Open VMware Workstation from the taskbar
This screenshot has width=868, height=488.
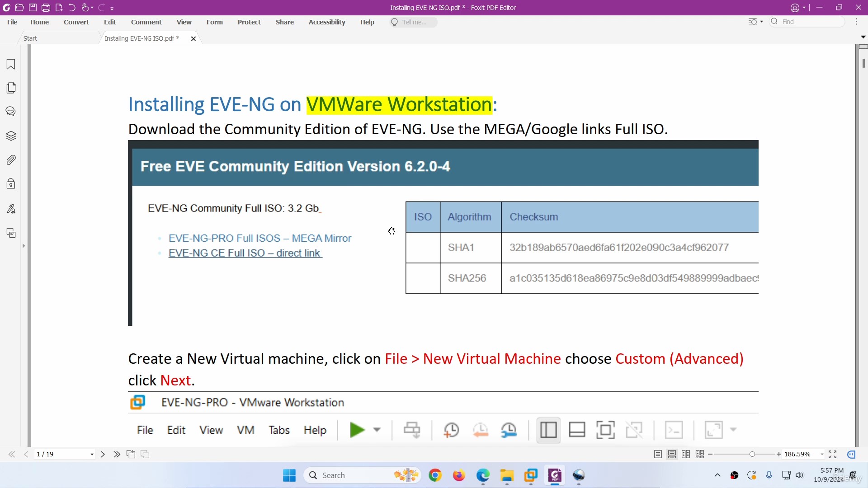pyautogui.click(x=531, y=475)
